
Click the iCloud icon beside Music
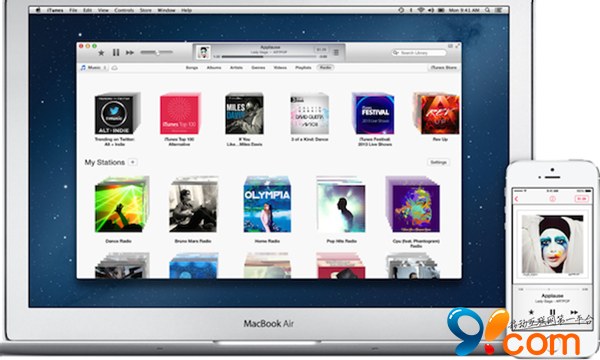(x=114, y=68)
